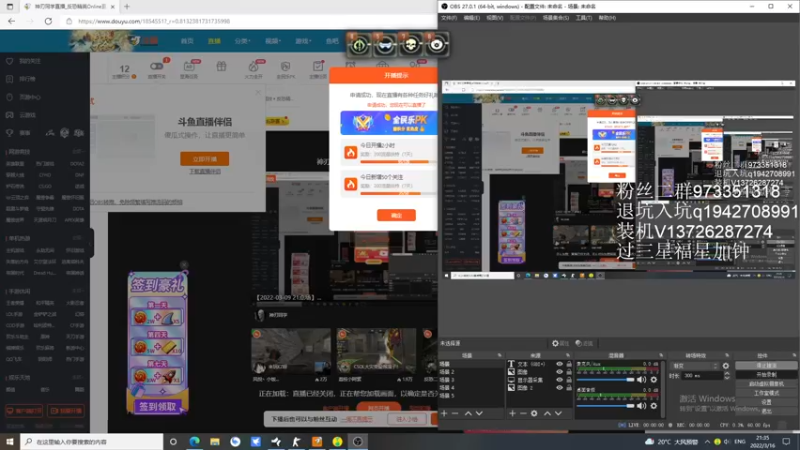Click the Windows Start button
Image resolution: width=800 pixels, height=450 pixels.
[x=10, y=441]
